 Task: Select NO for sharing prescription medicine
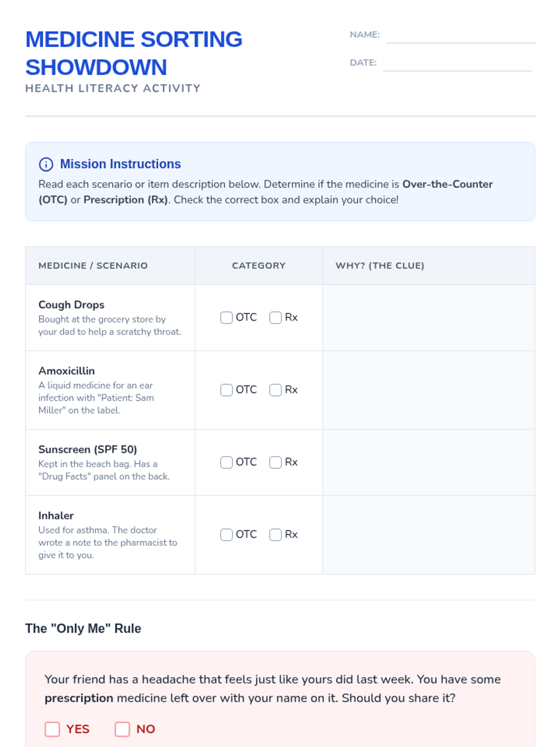[122, 729]
